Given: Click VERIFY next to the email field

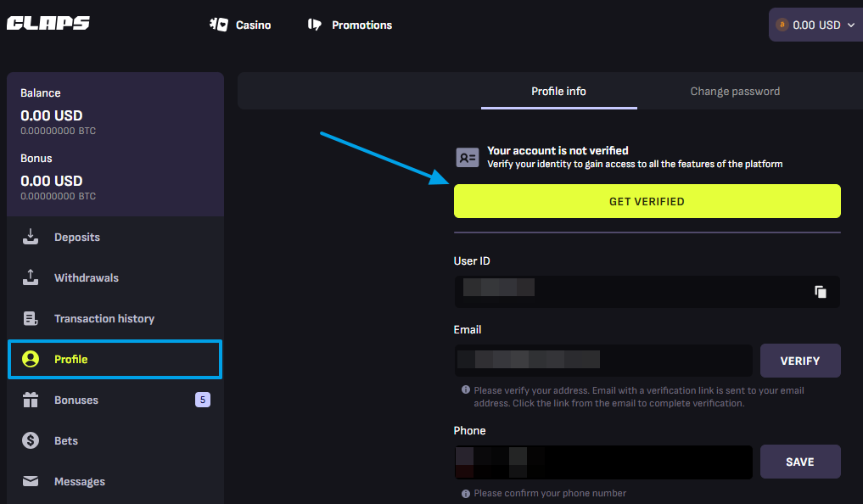Looking at the screenshot, I should 800,361.
